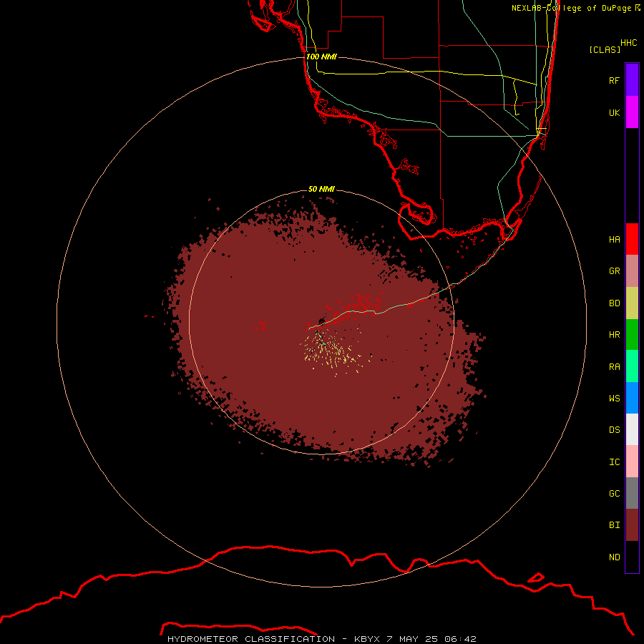Click the RA mint-green legend swatch
The height and width of the screenshot is (644, 644).
(x=632, y=366)
